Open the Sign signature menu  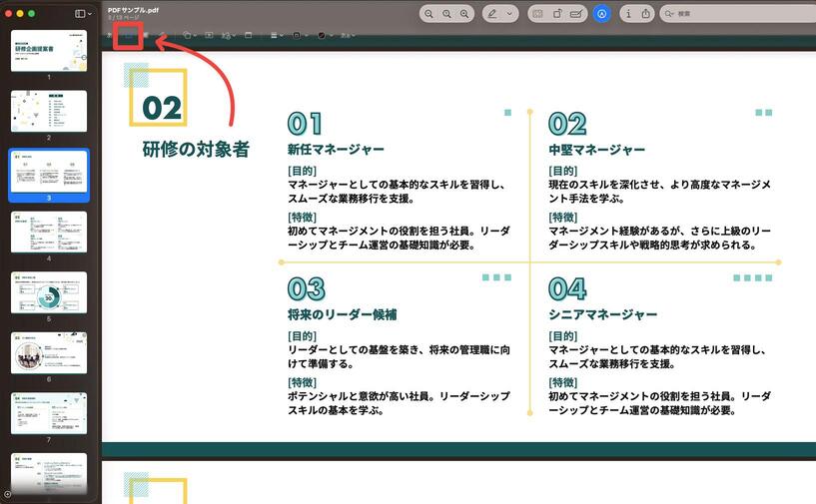point(229,35)
